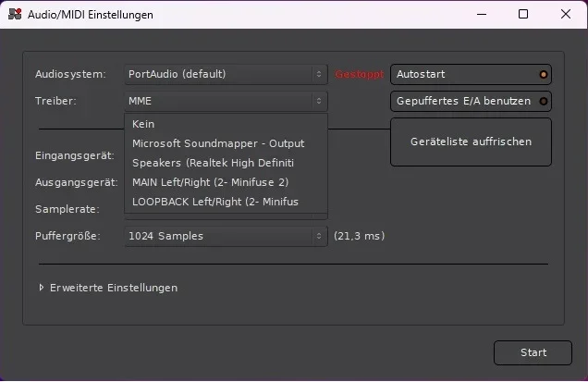This screenshot has width=588, height=382.
Task: Click the Ausgangsgerät label
Action: click(x=77, y=182)
